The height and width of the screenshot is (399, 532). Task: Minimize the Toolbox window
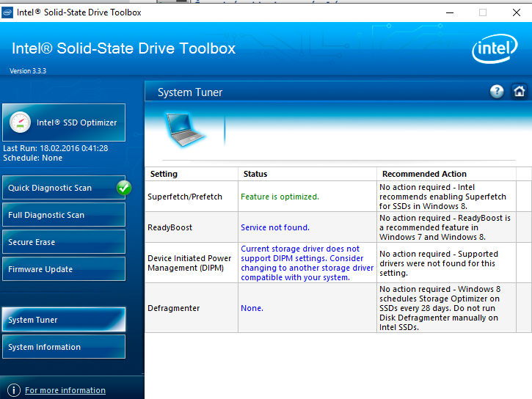[450, 12]
